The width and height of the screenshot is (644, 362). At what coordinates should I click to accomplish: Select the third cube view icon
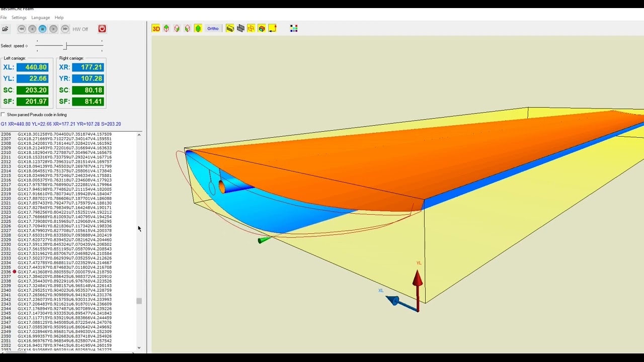[188, 29]
